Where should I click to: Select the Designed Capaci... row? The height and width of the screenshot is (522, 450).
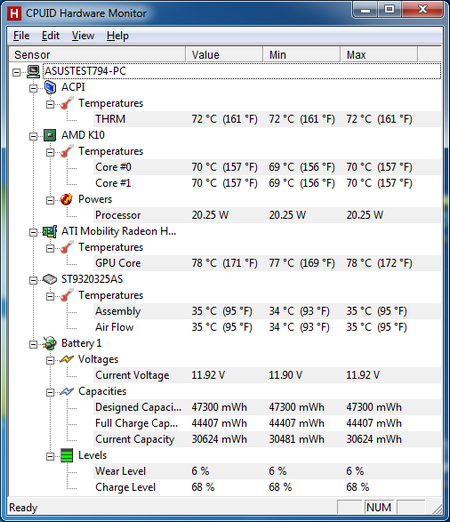[x=267, y=407]
